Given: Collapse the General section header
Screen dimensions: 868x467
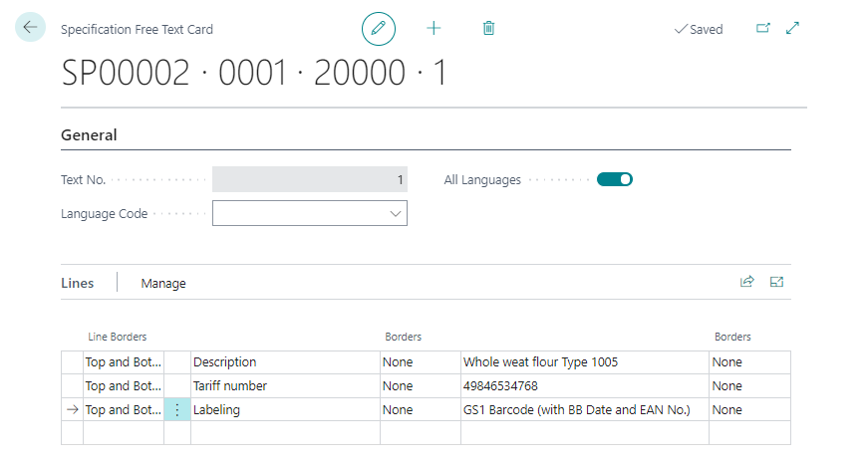Looking at the screenshot, I should tap(89, 135).
